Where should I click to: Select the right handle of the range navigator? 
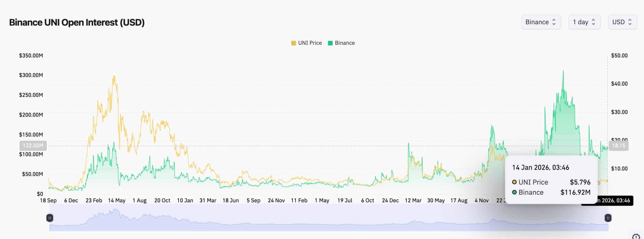coord(608,218)
